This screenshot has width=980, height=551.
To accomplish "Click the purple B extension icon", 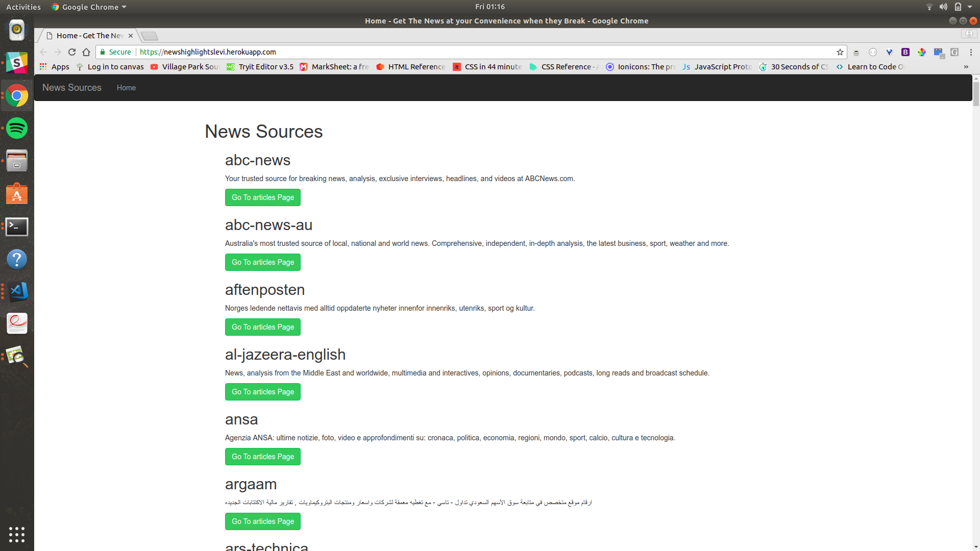I will [905, 52].
